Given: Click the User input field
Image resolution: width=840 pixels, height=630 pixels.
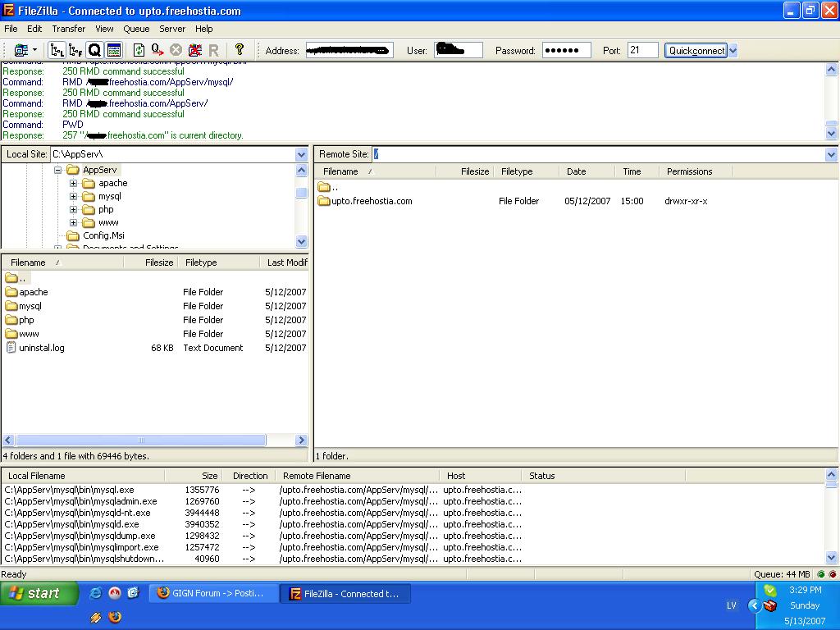Looking at the screenshot, I should [459, 50].
